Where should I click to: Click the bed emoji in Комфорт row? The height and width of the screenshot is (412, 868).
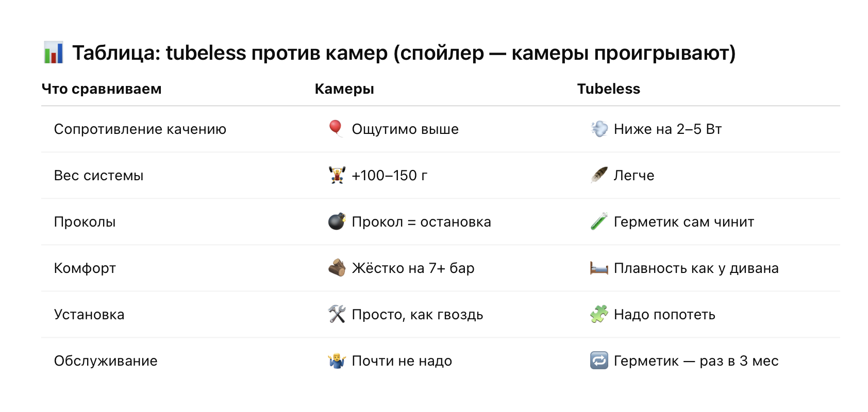click(599, 268)
